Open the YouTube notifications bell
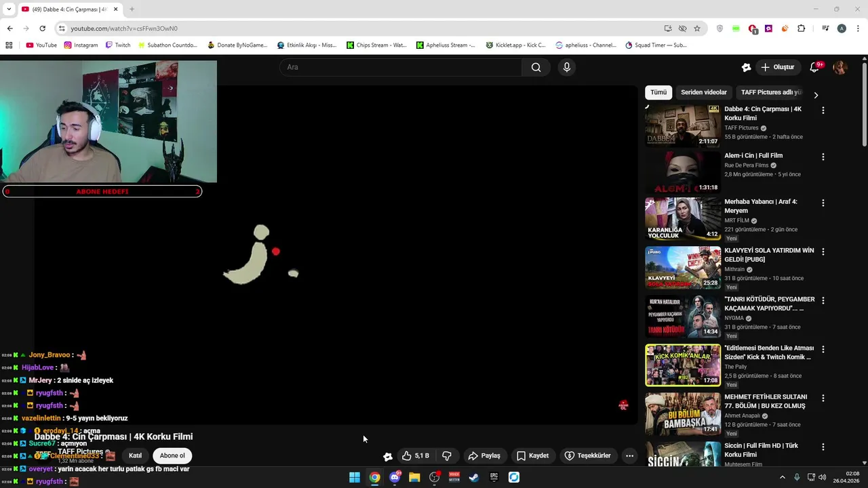Screen dimensions: 868x488 tap(815, 67)
